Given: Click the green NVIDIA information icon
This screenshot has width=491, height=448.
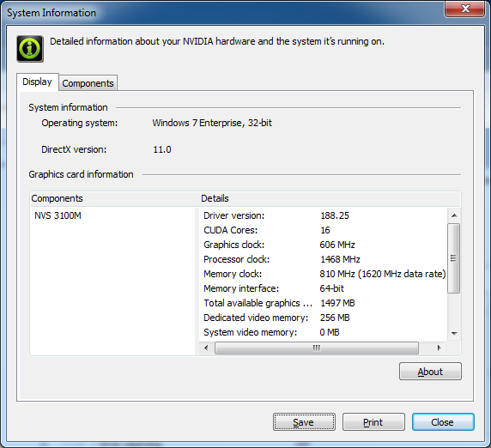Looking at the screenshot, I should coord(30,49).
